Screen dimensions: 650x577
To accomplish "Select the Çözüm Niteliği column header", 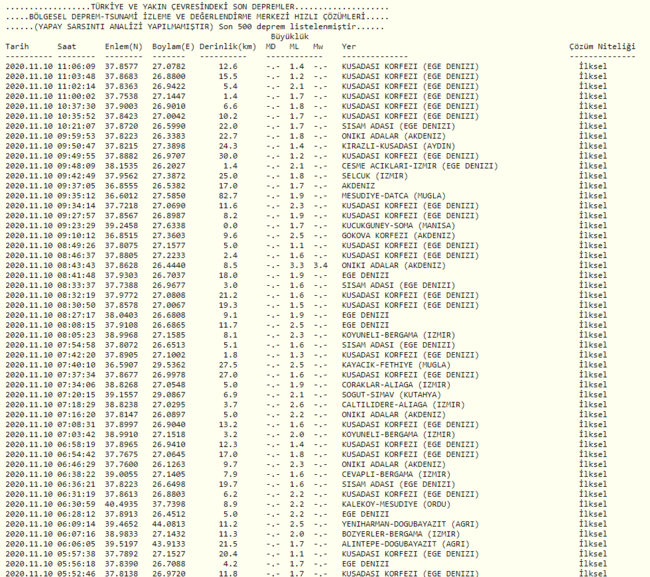I will pos(601,47).
